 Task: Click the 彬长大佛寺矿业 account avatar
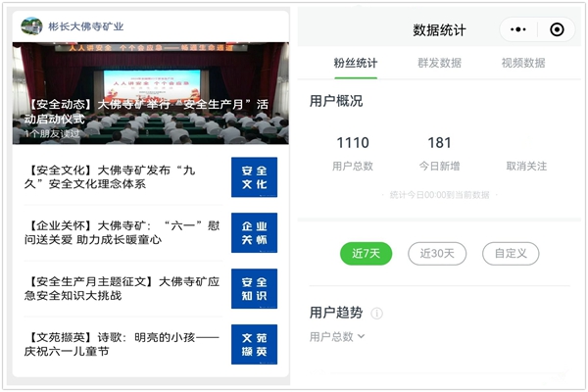(x=30, y=26)
